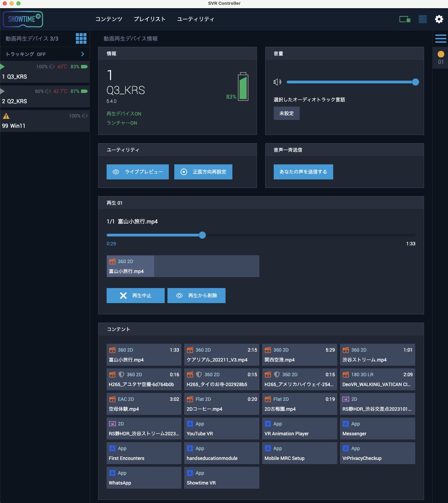Screen dimensions: 448x503
Task: Click playback progress handle at 0:29
Action: [x=202, y=235]
